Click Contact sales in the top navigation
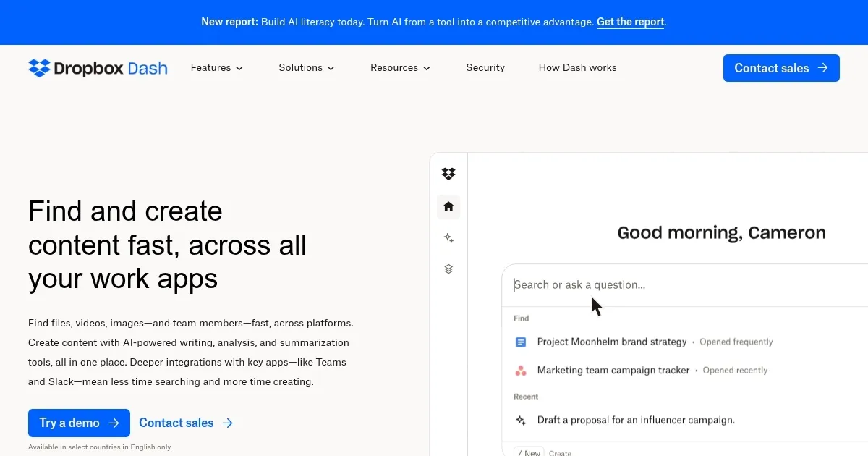The image size is (868, 456). (x=781, y=67)
